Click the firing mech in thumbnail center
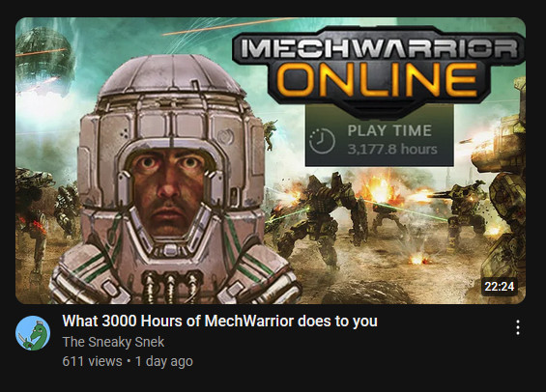This screenshot has width=546, height=392. click(x=322, y=217)
